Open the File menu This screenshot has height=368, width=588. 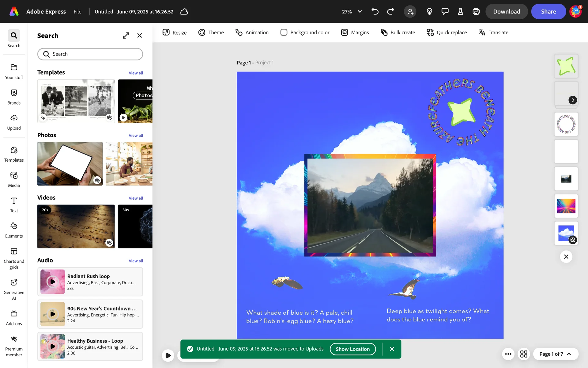point(77,12)
